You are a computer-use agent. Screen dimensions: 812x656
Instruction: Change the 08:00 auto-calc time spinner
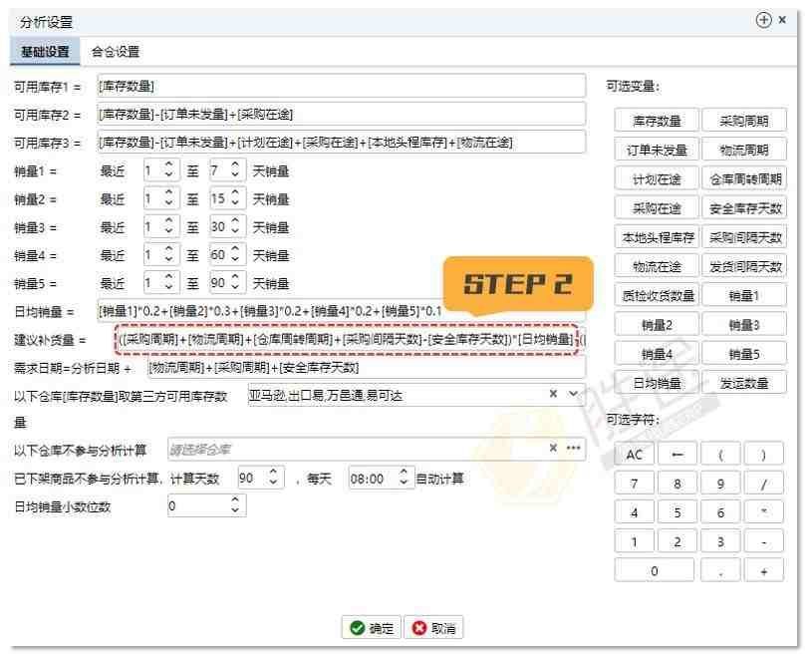coord(404,479)
